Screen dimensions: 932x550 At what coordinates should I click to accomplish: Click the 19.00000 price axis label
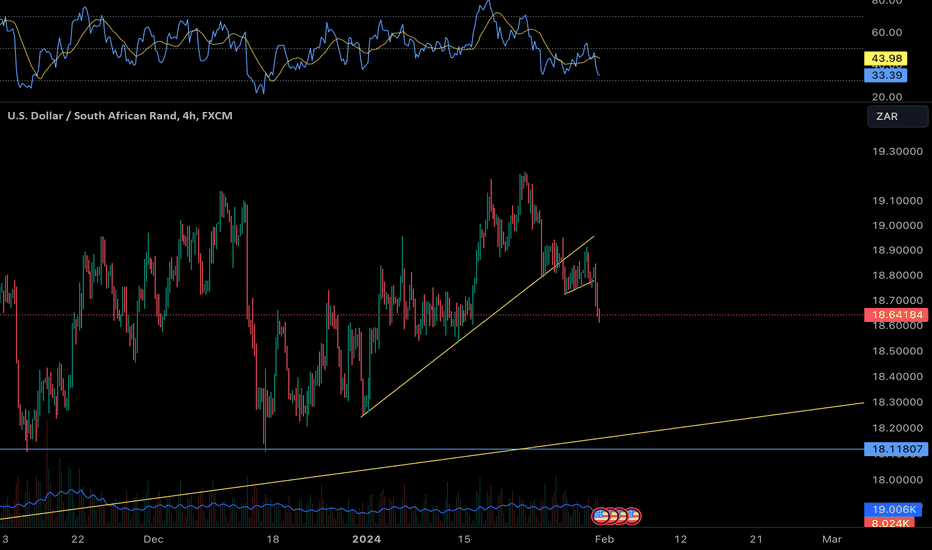point(897,225)
